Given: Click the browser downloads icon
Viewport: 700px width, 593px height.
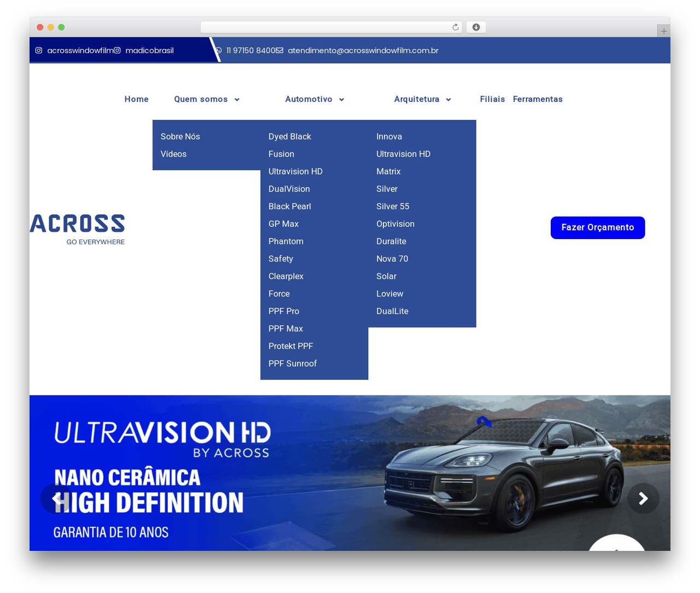Looking at the screenshot, I should pos(476,27).
